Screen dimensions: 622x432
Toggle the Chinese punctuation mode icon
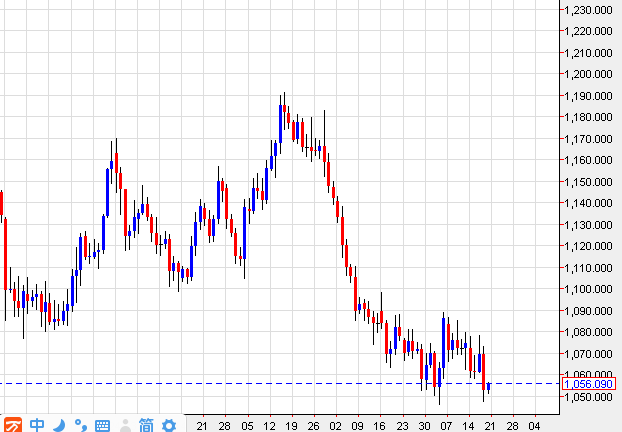(81, 425)
